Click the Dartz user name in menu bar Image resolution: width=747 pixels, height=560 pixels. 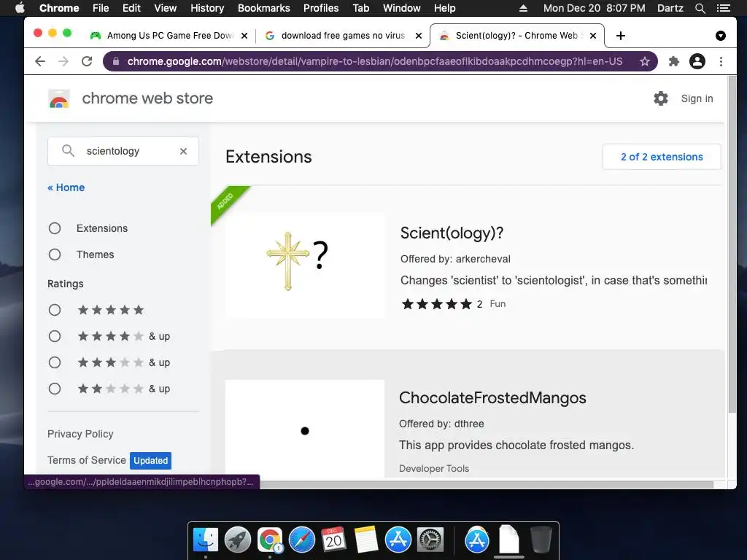point(670,8)
